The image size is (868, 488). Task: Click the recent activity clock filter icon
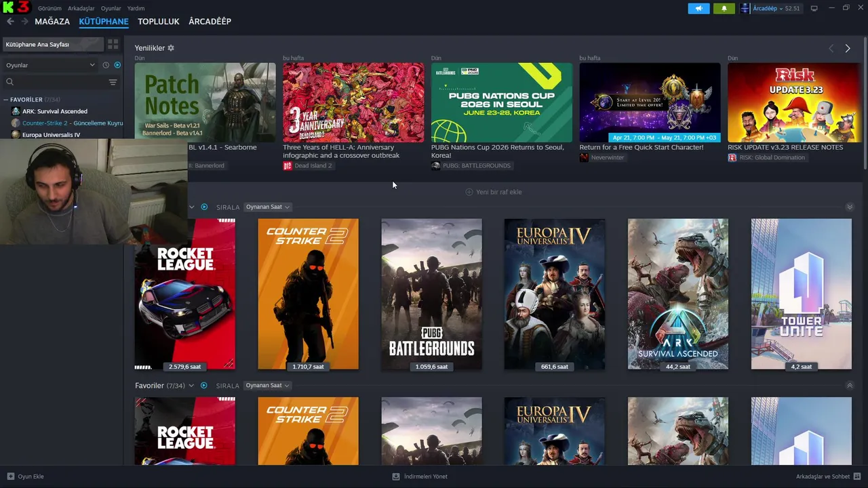pyautogui.click(x=106, y=65)
